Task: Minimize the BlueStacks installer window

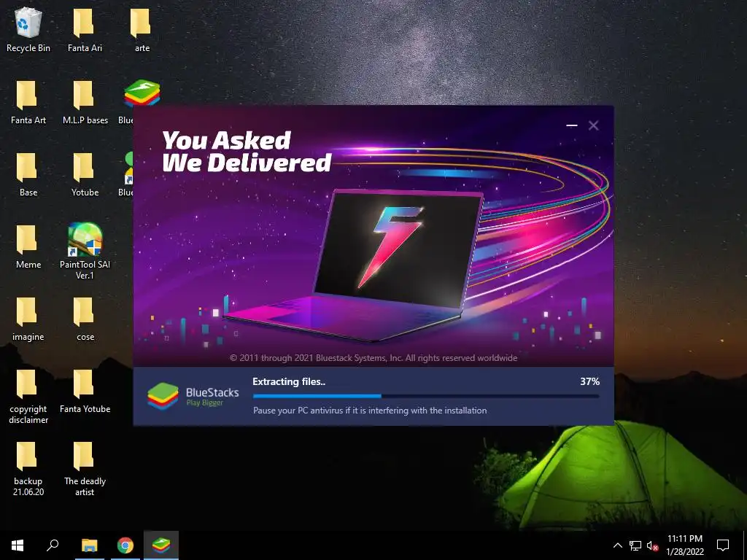Action: tap(572, 125)
